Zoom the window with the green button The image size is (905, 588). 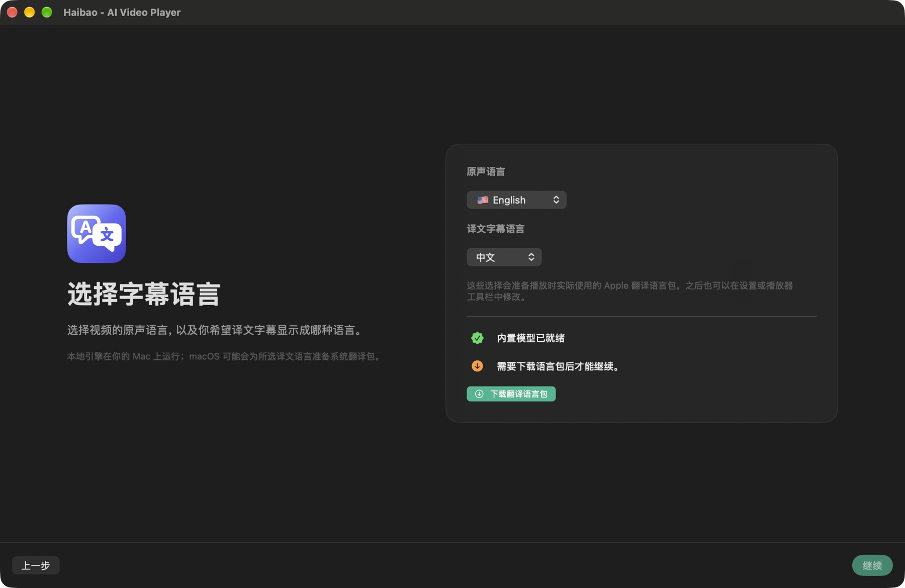pyautogui.click(x=47, y=13)
